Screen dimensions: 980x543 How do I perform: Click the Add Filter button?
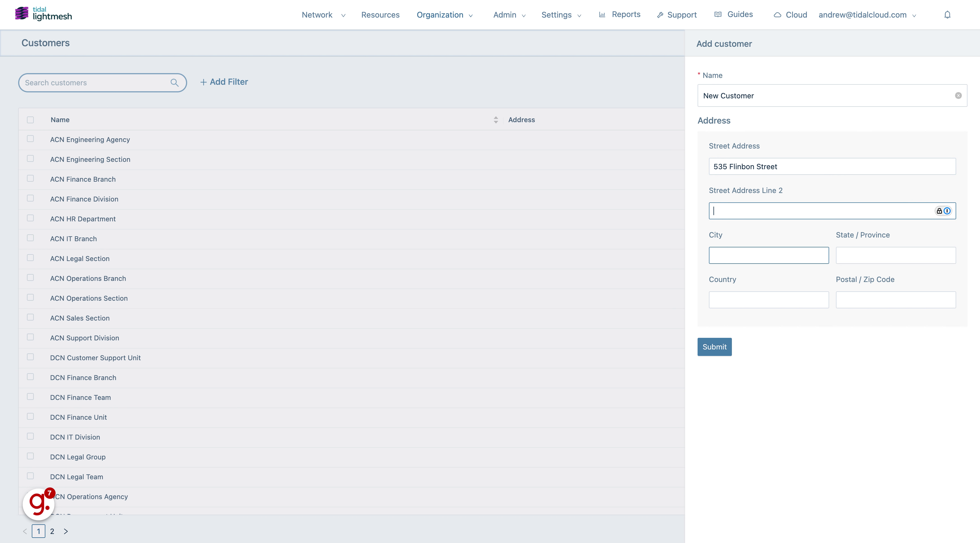point(224,82)
